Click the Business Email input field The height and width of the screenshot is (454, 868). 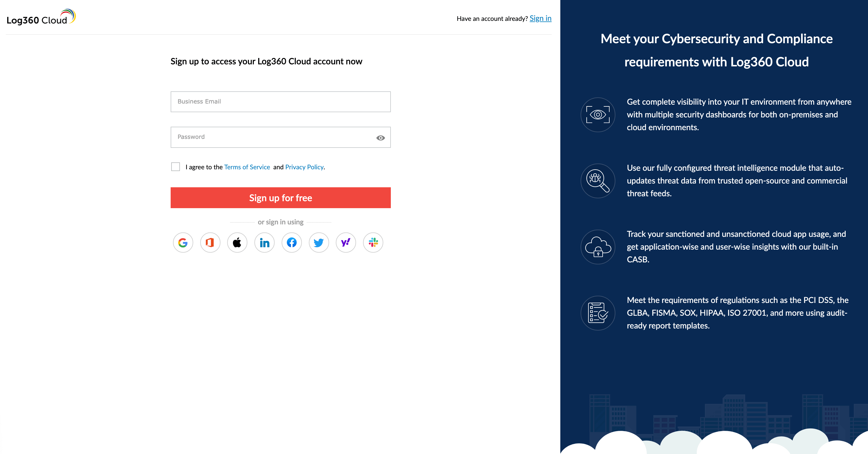tap(280, 101)
